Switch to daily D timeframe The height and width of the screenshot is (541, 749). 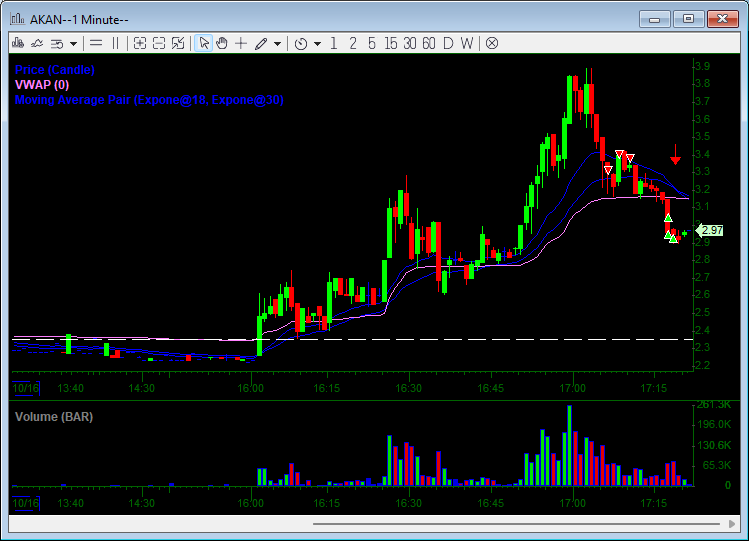(x=448, y=43)
